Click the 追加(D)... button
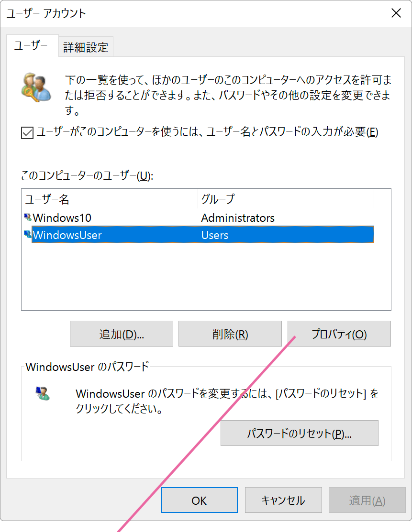412x532 pixels. click(122, 334)
